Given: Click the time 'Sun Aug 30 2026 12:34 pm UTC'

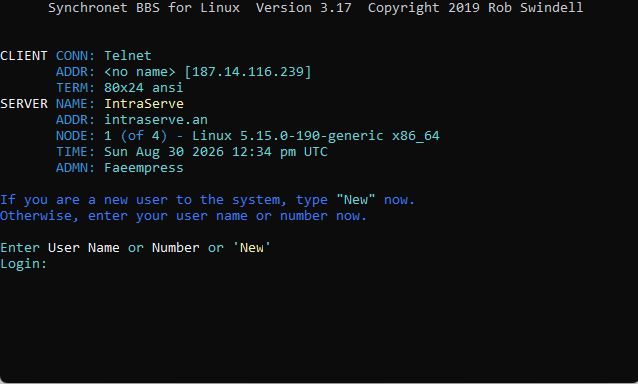Looking at the screenshot, I should coord(216,152).
